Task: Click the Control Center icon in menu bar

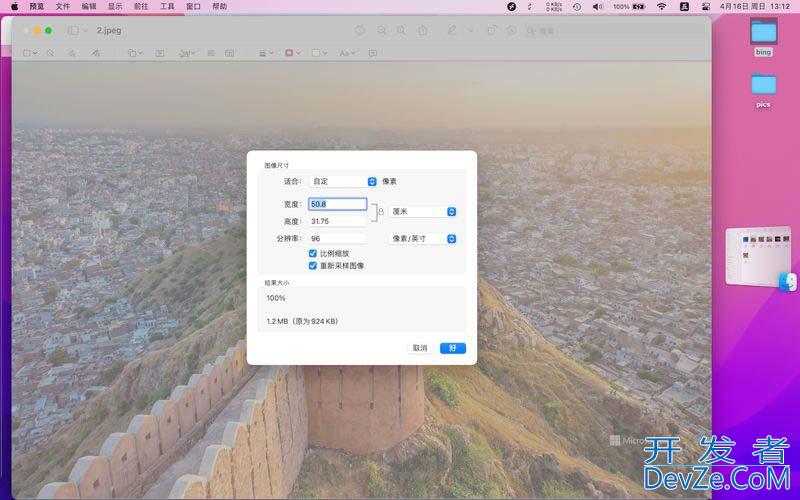Action: coord(706,7)
